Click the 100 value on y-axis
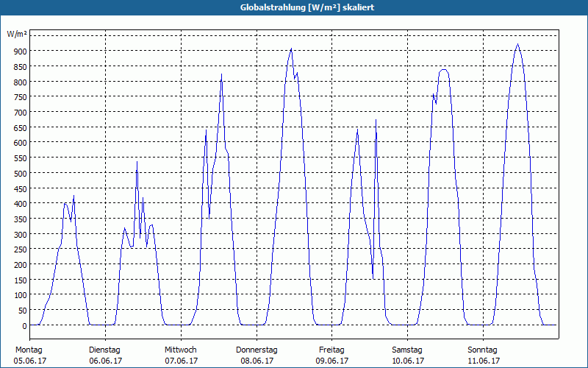588x368 pixels. pos(21,296)
